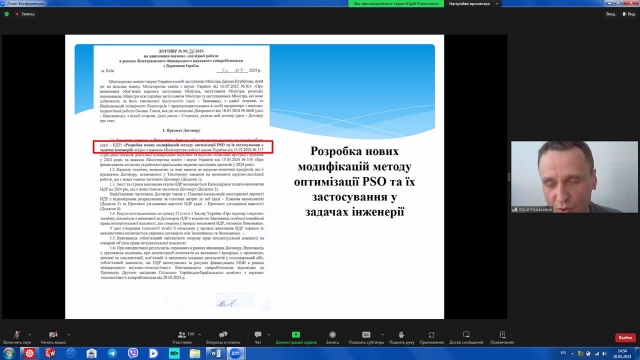Switch layout with the top-right View button
Screen dimensions: 640x360
point(629,14)
